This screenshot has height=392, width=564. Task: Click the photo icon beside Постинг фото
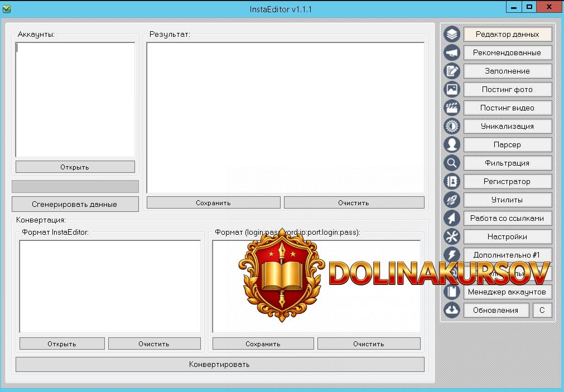pyautogui.click(x=452, y=89)
